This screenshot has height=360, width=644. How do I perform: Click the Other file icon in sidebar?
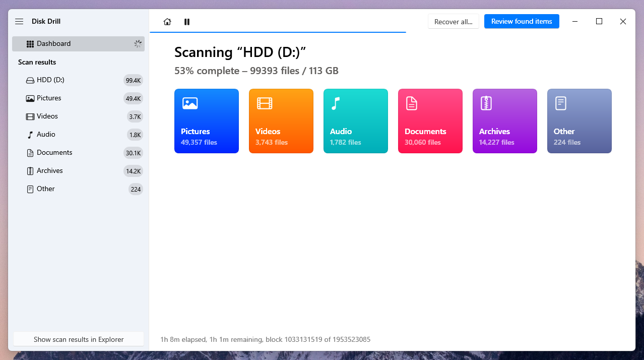(30, 189)
